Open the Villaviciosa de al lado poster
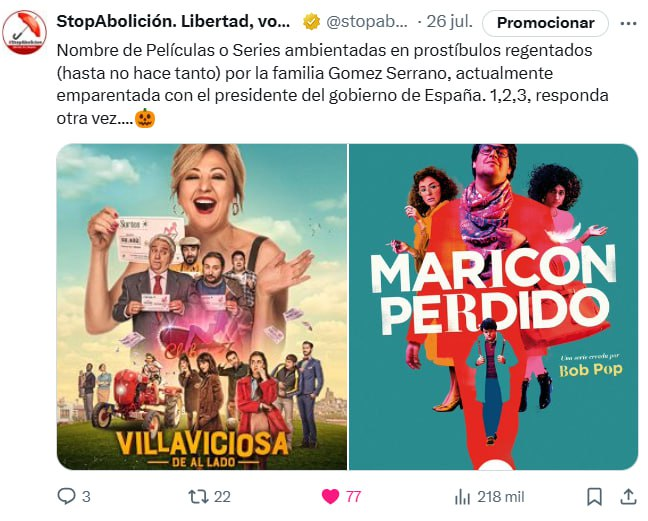This screenshot has width=648, height=521. click(202, 307)
